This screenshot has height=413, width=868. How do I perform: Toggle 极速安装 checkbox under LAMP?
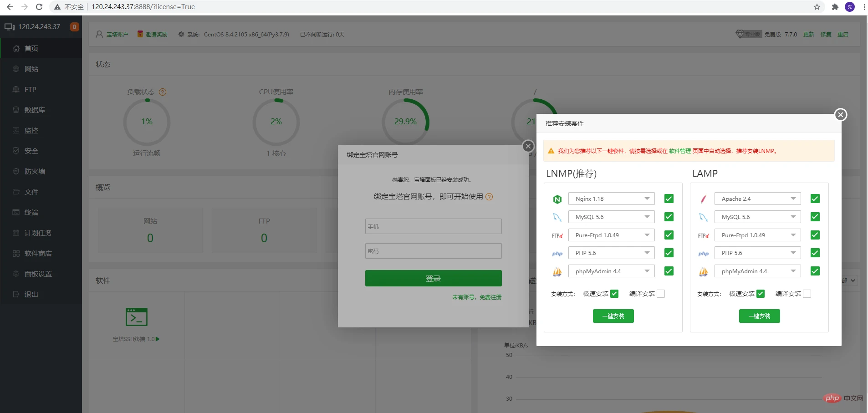761,294
